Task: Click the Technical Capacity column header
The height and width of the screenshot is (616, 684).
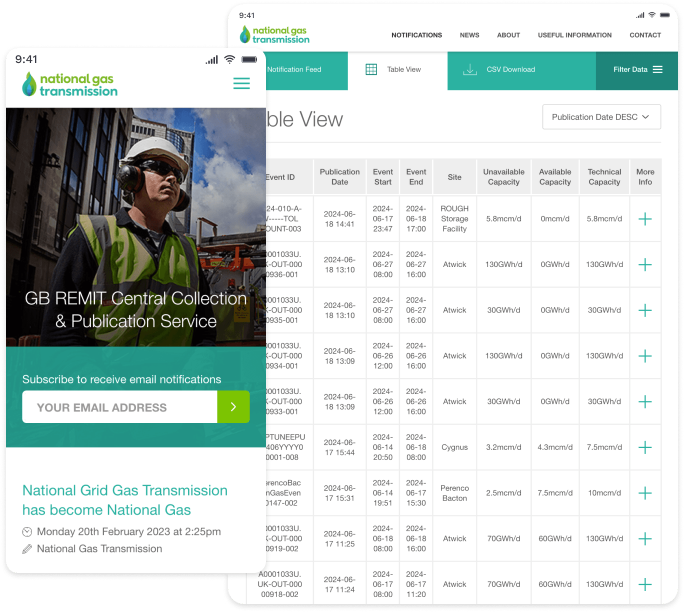Action: [x=604, y=177]
